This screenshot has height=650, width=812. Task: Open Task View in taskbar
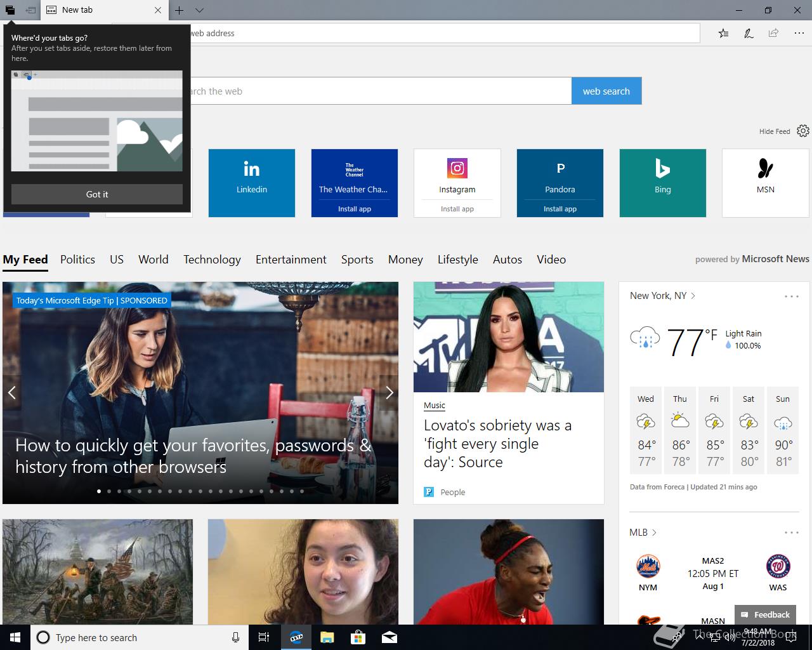(x=264, y=637)
